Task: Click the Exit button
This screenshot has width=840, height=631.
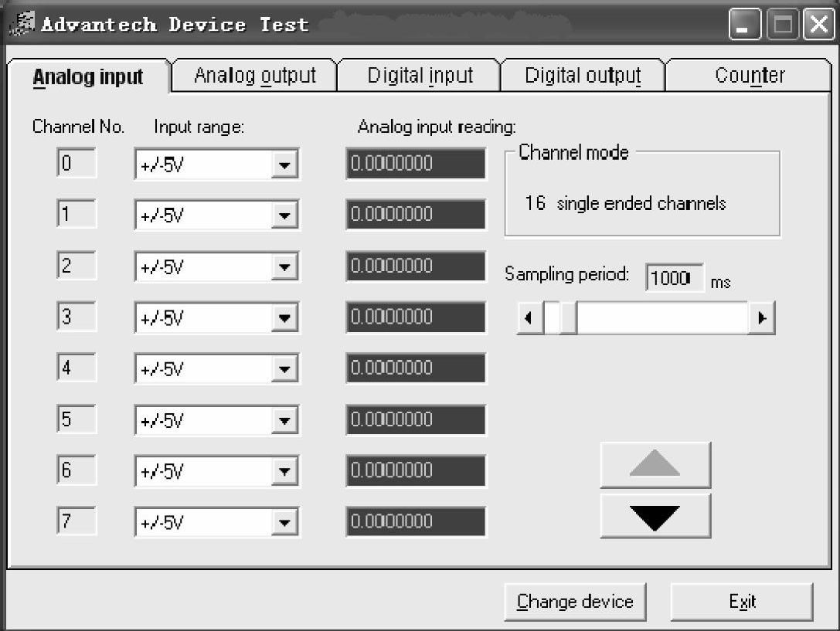Action: (x=742, y=602)
